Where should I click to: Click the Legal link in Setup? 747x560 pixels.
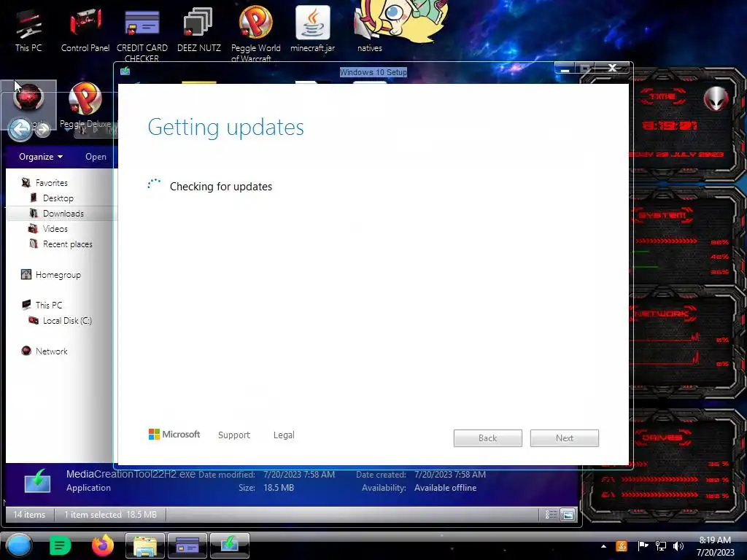(x=284, y=435)
